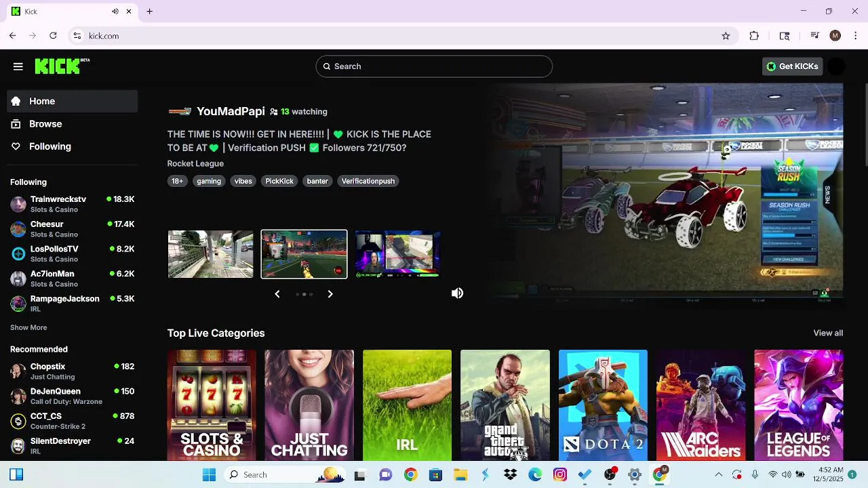Open browser extensions puzzle icon
This screenshot has height=488, width=868.
point(754,36)
